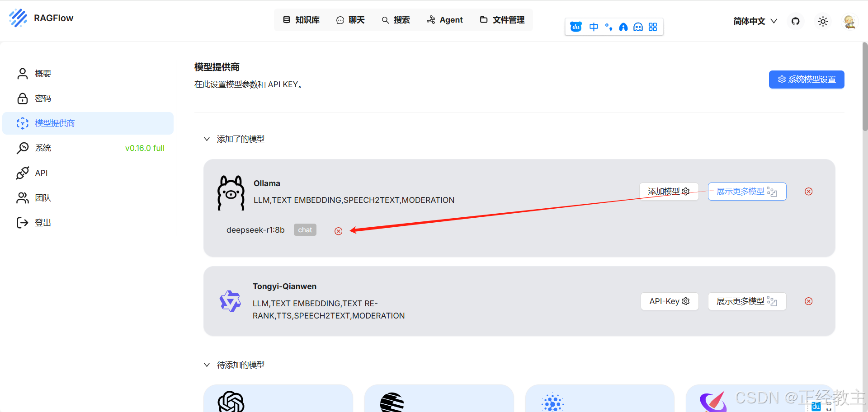
Task: Open the 知识库 knowledge base tab
Action: click(302, 20)
